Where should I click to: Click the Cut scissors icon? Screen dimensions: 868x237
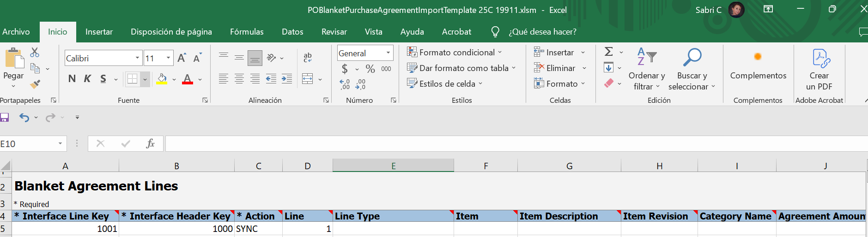click(x=35, y=53)
